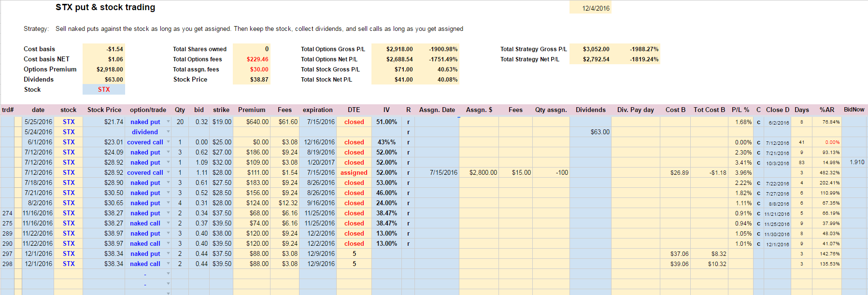This screenshot has width=868, height=295.
Task: Select the 'P/L %' column header
Action: coord(740,110)
